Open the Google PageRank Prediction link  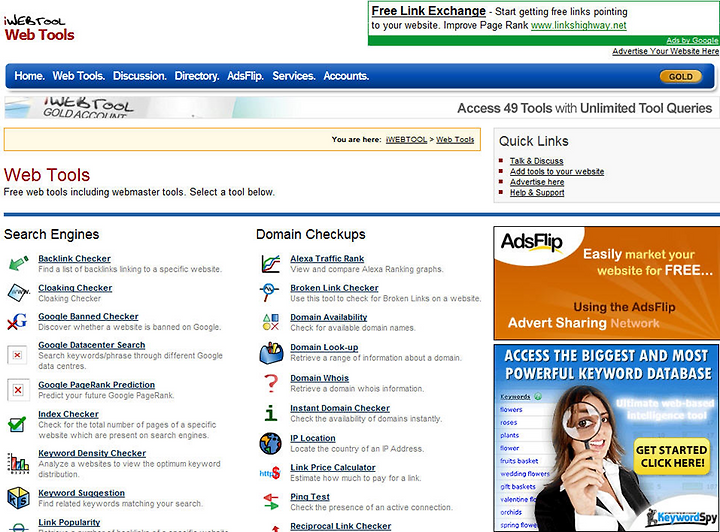96,385
